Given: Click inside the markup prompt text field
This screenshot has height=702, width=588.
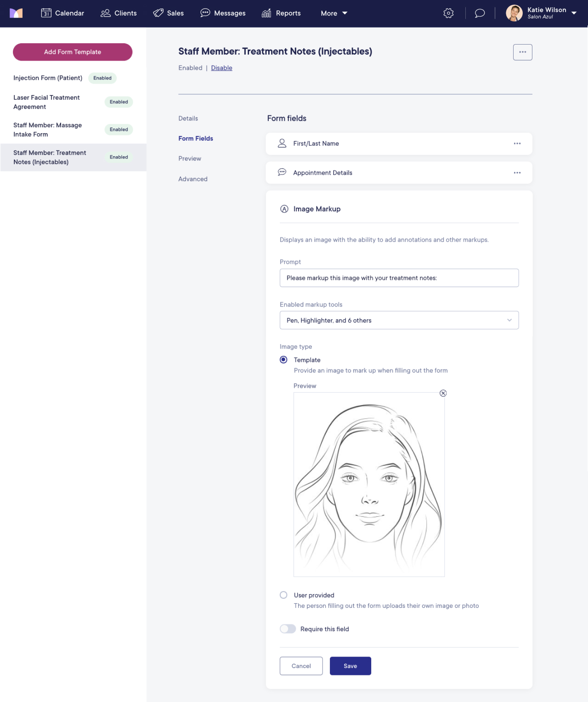Looking at the screenshot, I should click(x=399, y=277).
